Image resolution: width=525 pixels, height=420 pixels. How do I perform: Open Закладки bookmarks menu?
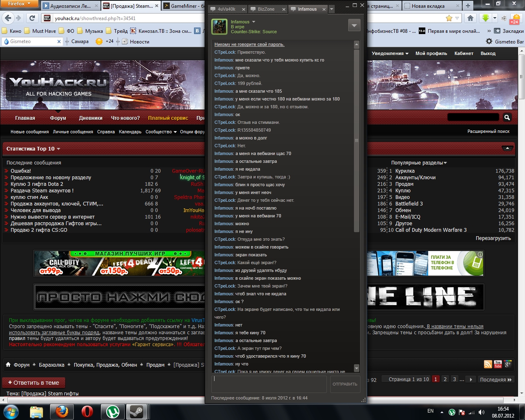(x=509, y=31)
